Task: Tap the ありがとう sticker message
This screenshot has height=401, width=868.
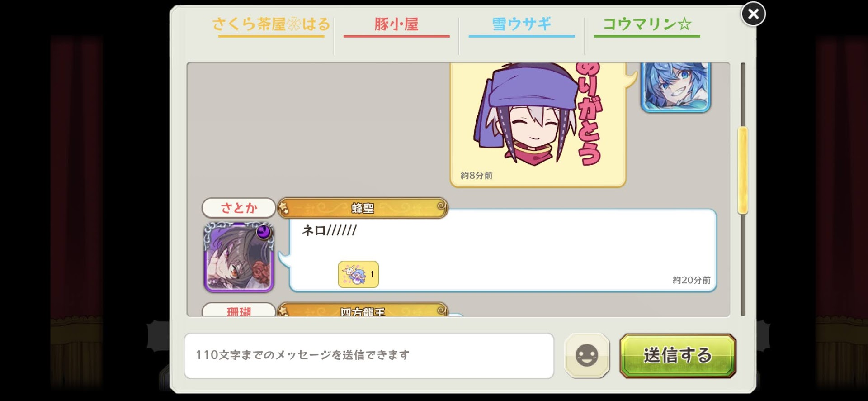Action: 538,124
